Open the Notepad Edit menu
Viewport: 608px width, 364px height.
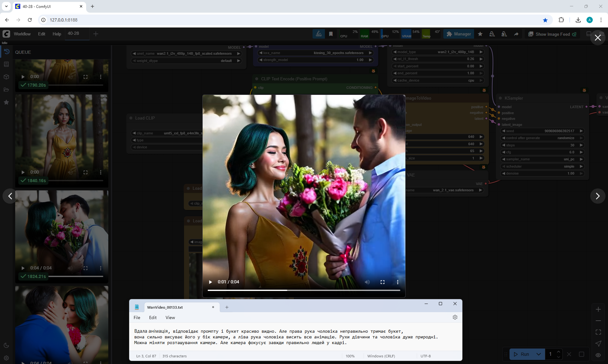pos(153,318)
